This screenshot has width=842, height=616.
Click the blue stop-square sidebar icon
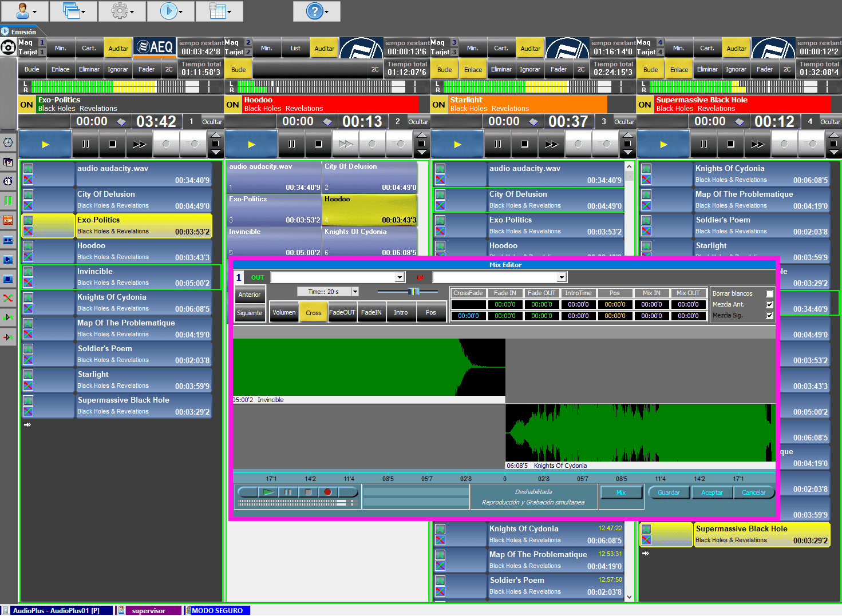8,279
